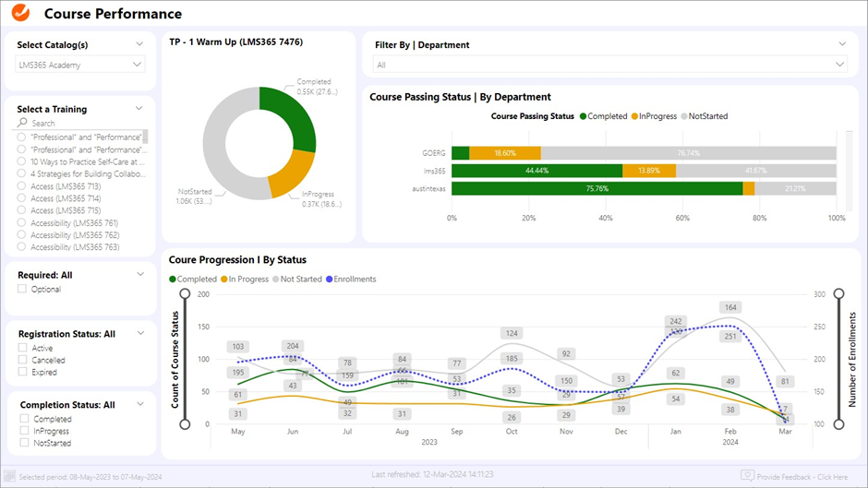This screenshot has width=868, height=488.
Task: Click the selected period calendar icon
Action: (10, 477)
